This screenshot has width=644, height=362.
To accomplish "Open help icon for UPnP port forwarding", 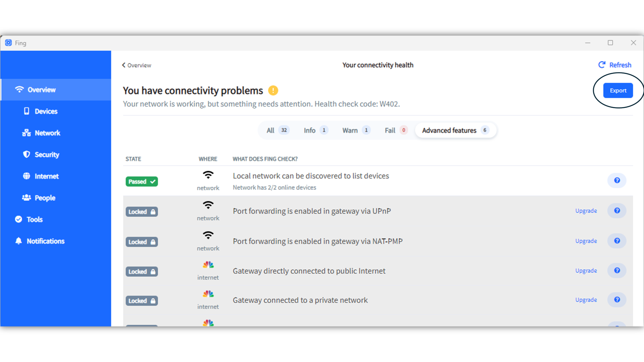I will coord(617,211).
